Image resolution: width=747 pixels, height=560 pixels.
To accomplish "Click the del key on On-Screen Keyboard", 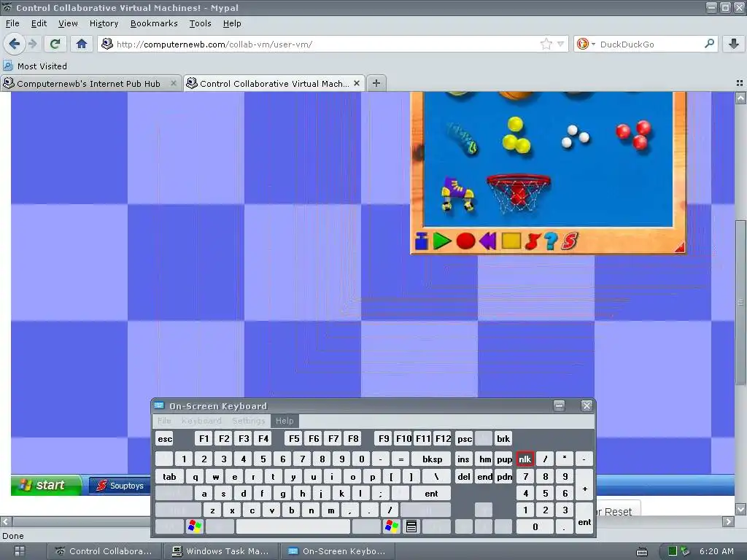I will point(464,477).
